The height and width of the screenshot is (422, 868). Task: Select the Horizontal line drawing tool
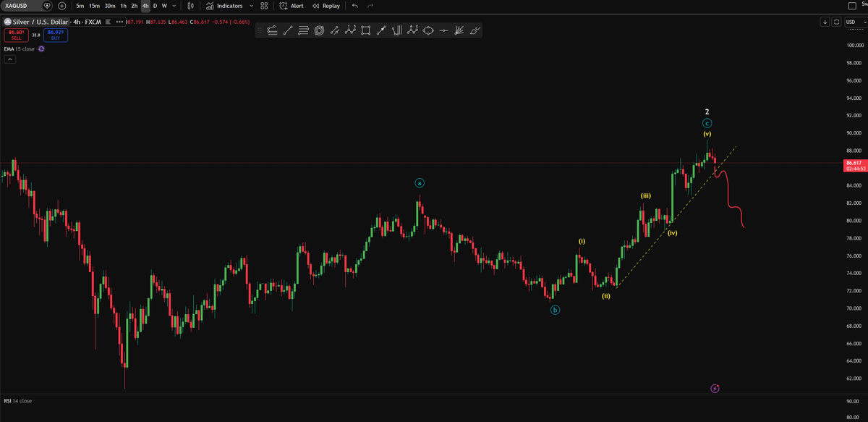tap(443, 30)
